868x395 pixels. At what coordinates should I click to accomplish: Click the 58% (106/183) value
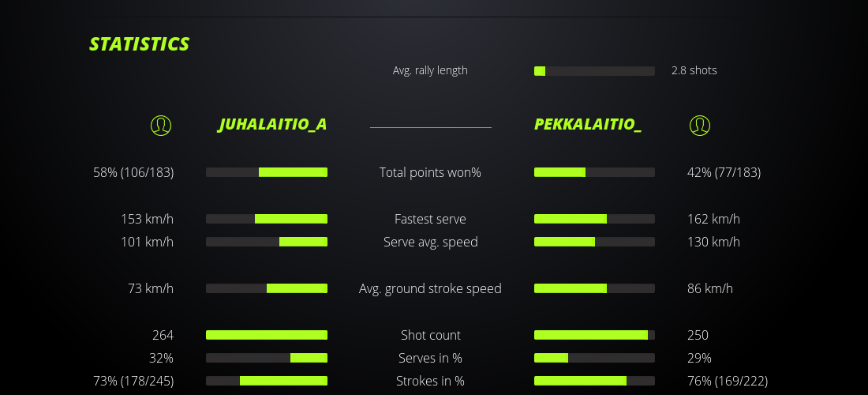133,172
